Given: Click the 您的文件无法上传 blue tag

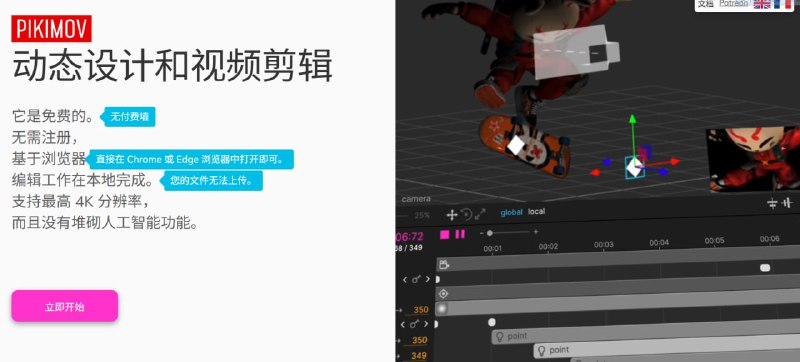Looking at the screenshot, I should pos(211,180).
